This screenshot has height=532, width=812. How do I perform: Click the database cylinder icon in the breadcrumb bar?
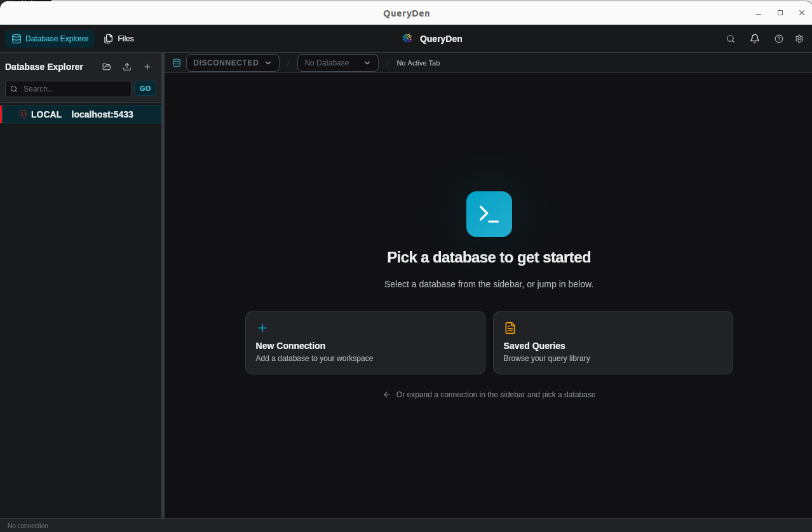pyautogui.click(x=177, y=63)
